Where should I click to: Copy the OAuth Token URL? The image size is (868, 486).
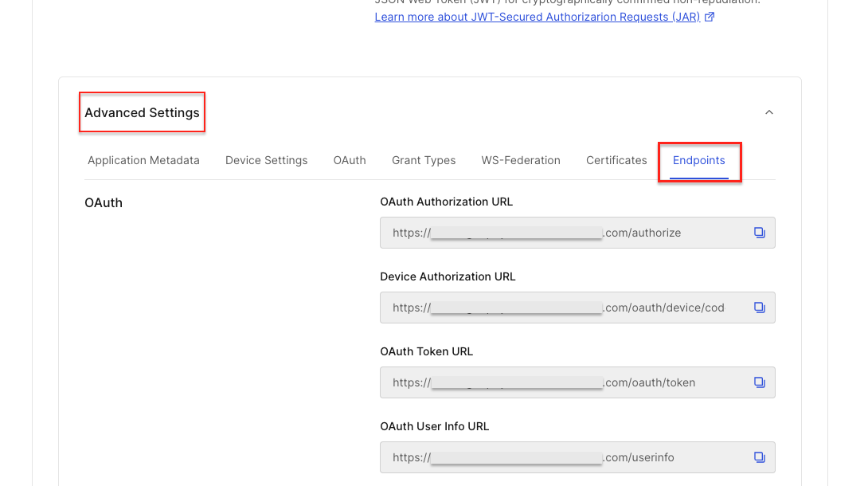click(759, 382)
